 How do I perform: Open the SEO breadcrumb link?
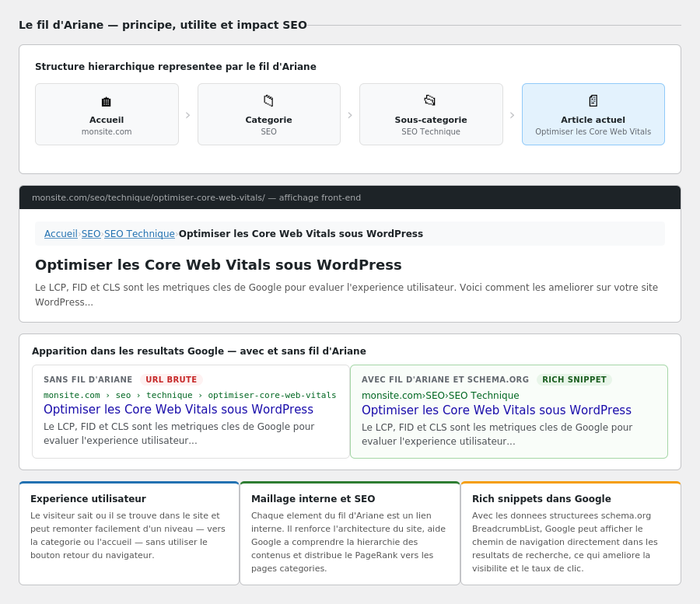[x=91, y=234]
